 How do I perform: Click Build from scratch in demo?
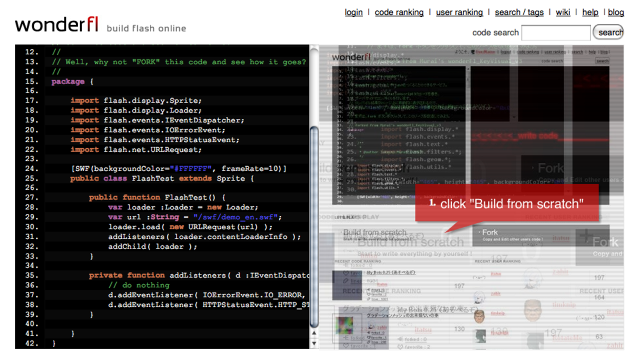[375, 234]
